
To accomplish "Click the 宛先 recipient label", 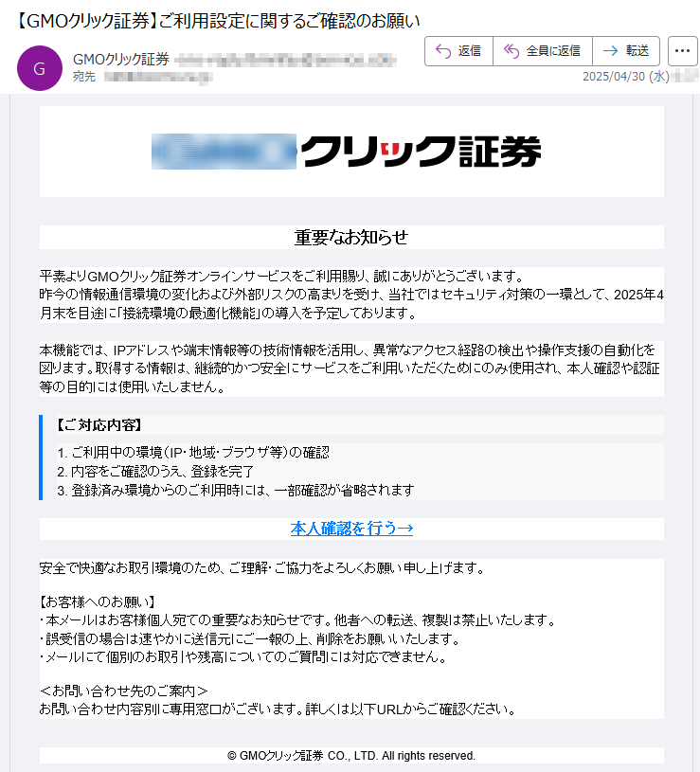I will tap(84, 77).
